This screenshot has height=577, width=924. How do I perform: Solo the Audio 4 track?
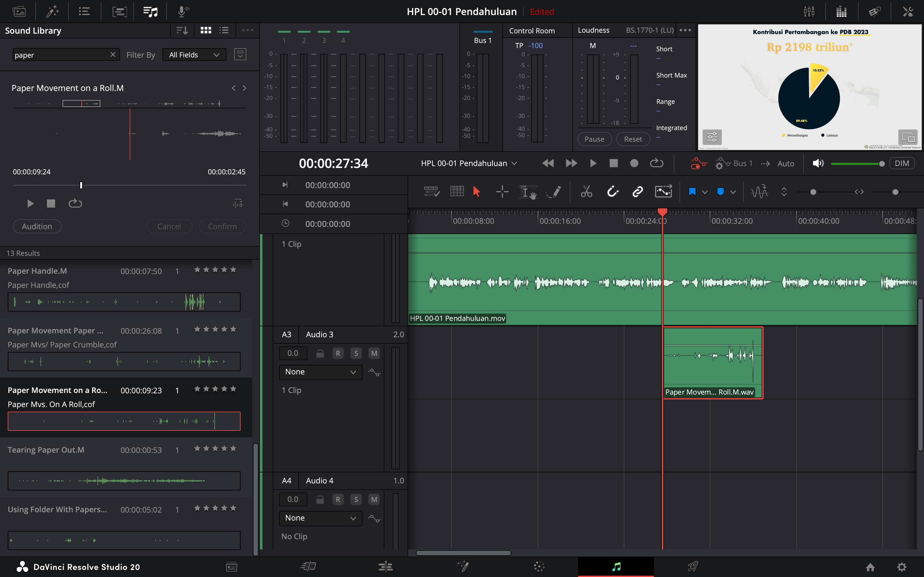356,499
